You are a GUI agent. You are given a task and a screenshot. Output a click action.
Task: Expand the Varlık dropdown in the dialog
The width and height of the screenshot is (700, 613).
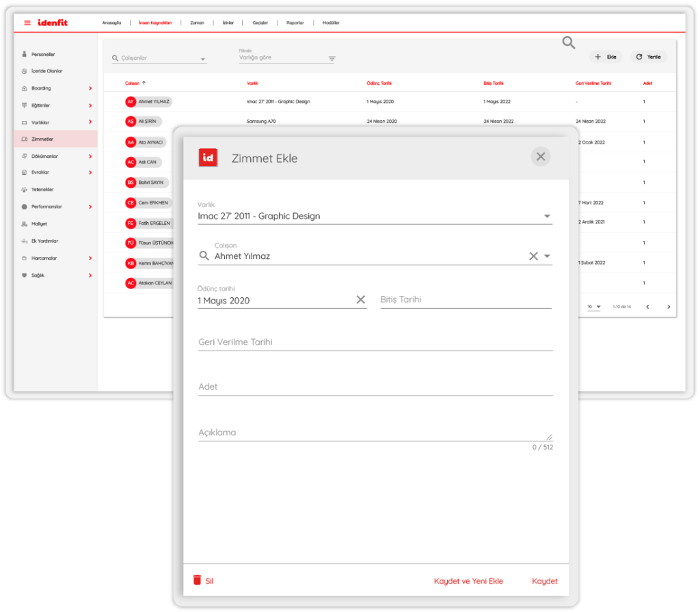tap(547, 217)
